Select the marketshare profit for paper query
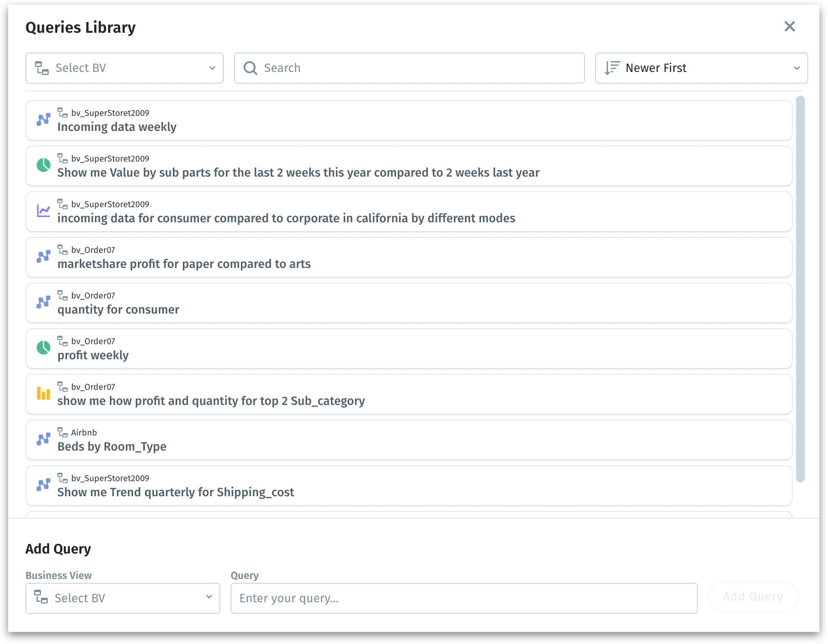This screenshot has width=828, height=644. [x=184, y=264]
